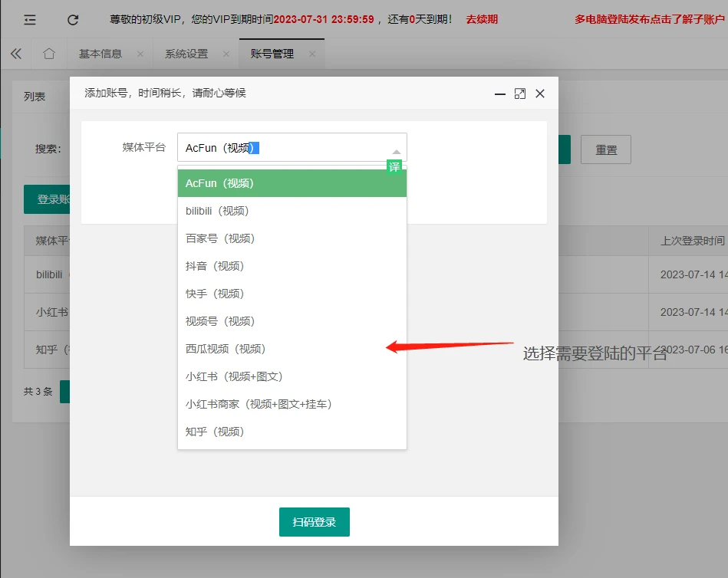Minimize the add-account dialog

[x=500, y=94]
